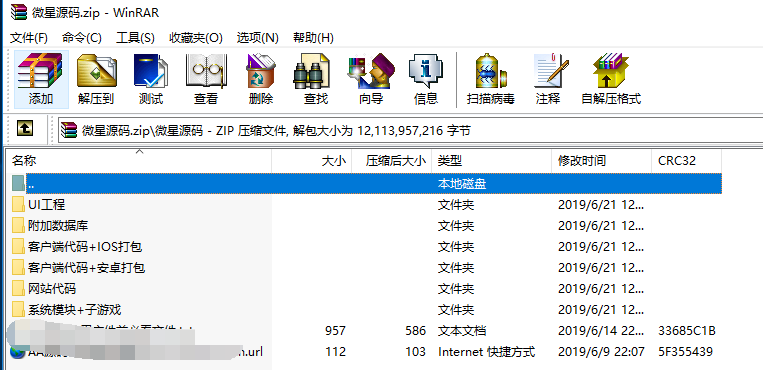This screenshot has height=370, width=763.
Task: Click the WinRAR icon in the title bar
Action: click(x=19, y=12)
